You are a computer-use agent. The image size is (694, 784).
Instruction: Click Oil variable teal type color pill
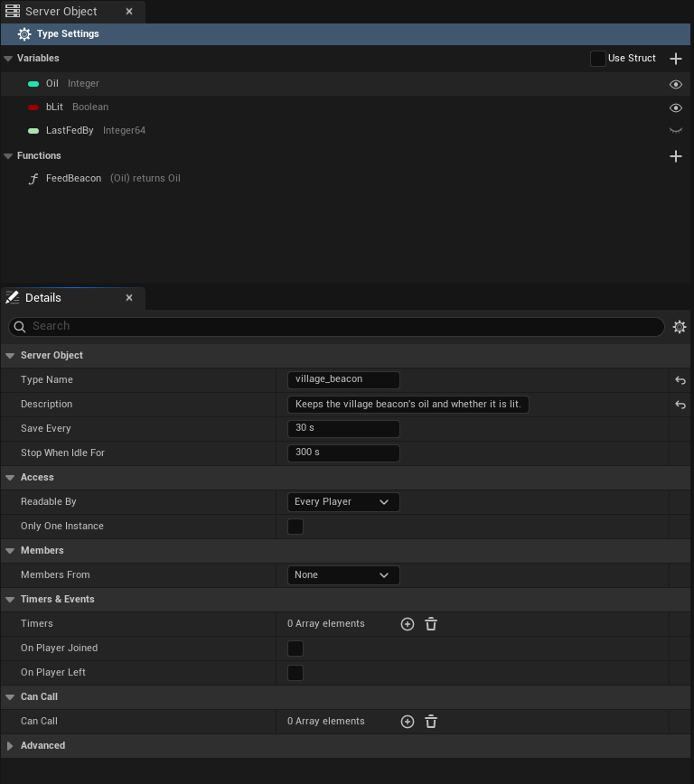coord(33,84)
